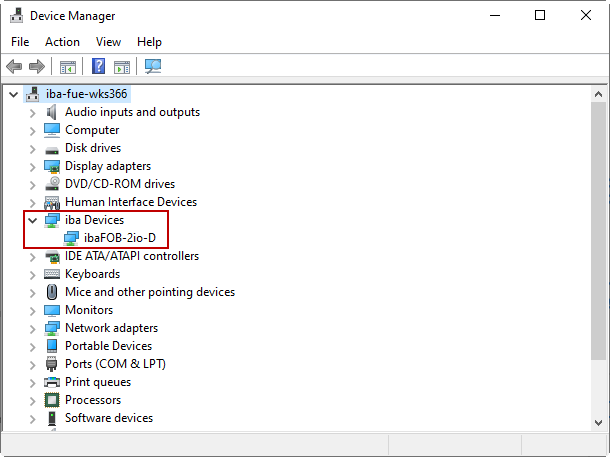Select Human Interface Devices item

[130, 202]
